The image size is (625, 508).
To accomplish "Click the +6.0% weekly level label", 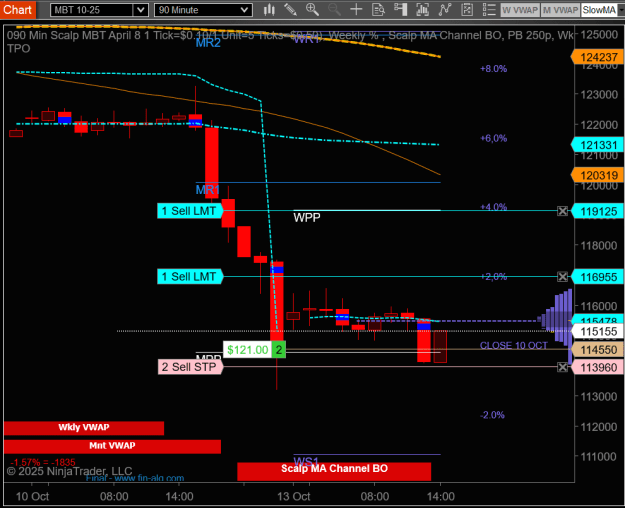I will (493, 138).
